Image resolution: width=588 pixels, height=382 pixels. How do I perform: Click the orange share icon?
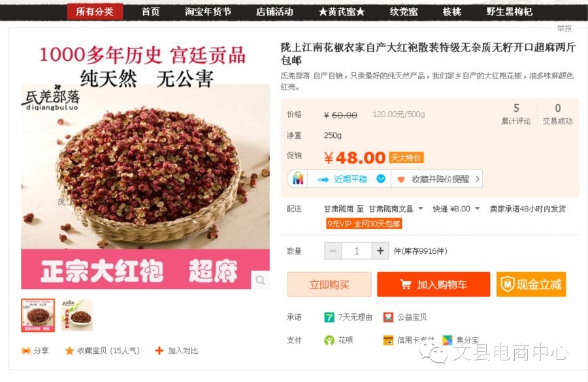coord(26,351)
